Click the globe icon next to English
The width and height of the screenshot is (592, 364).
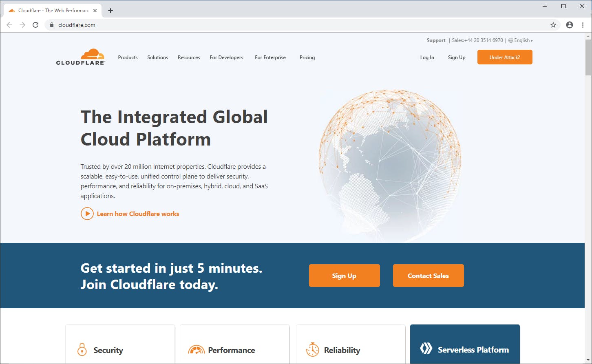point(511,40)
